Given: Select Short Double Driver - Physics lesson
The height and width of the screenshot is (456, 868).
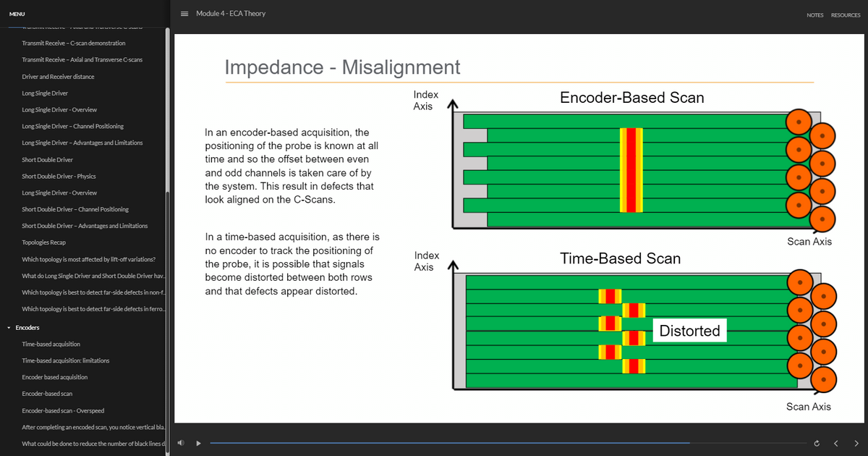Looking at the screenshot, I should [59, 176].
